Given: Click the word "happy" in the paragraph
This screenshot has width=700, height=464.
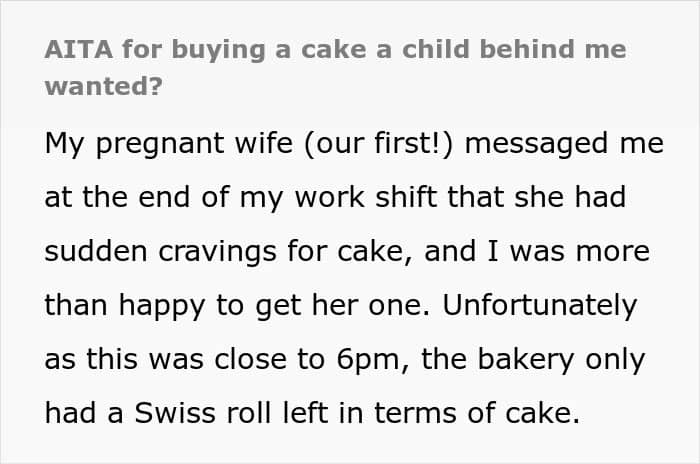Looking at the screenshot, I should (x=162, y=307).
